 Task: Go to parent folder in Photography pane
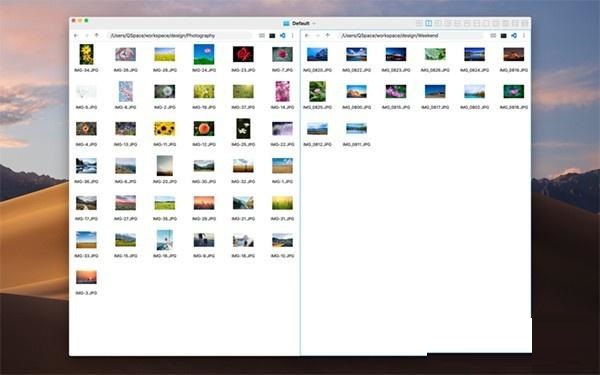97,35
